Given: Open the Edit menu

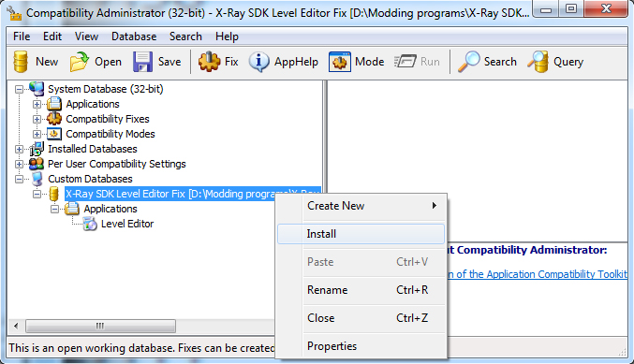Looking at the screenshot, I should pyautogui.click(x=52, y=36).
